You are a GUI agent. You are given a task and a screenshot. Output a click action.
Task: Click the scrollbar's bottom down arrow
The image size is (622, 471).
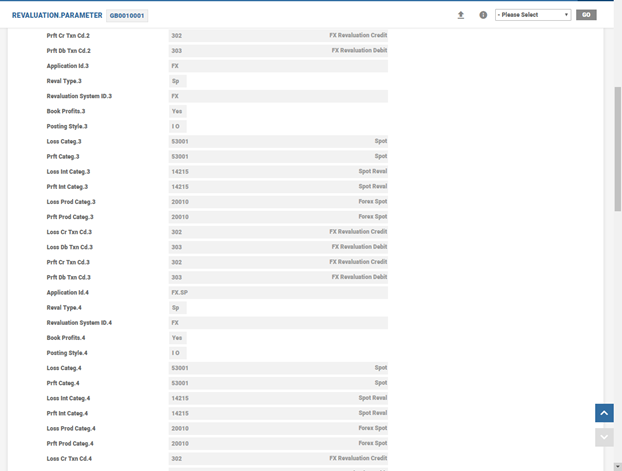click(617, 465)
